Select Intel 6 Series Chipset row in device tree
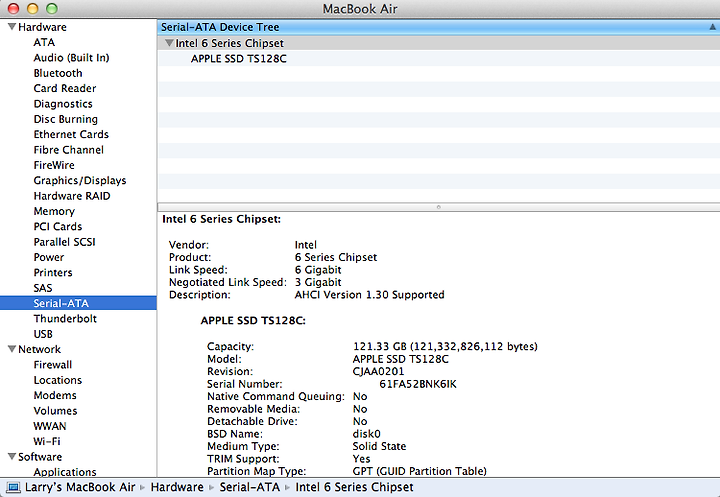Screen dimensions: 720x497 [439, 43]
